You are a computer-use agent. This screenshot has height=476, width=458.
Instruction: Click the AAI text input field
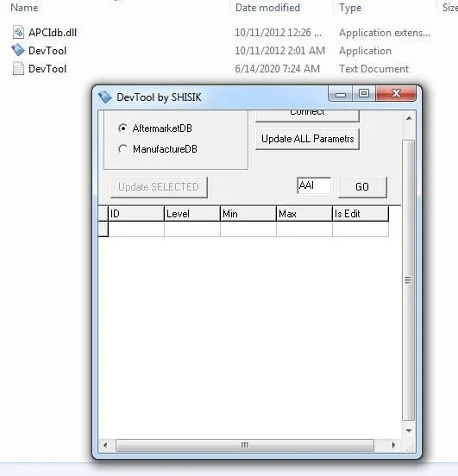click(314, 185)
